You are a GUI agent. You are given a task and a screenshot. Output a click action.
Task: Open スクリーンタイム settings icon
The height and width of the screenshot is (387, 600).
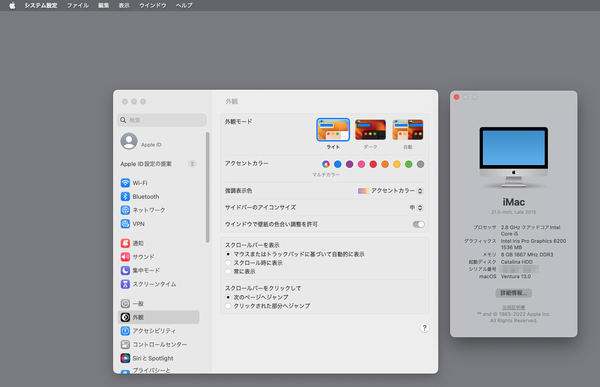tap(125, 284)
